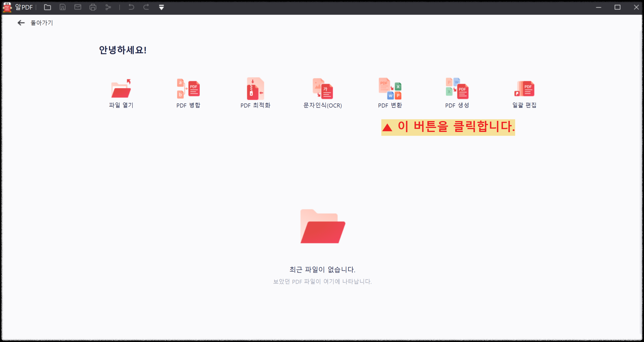Click the save icon in the toolbar
Viewport: 644px width, 342px height.
pos(62,7)
